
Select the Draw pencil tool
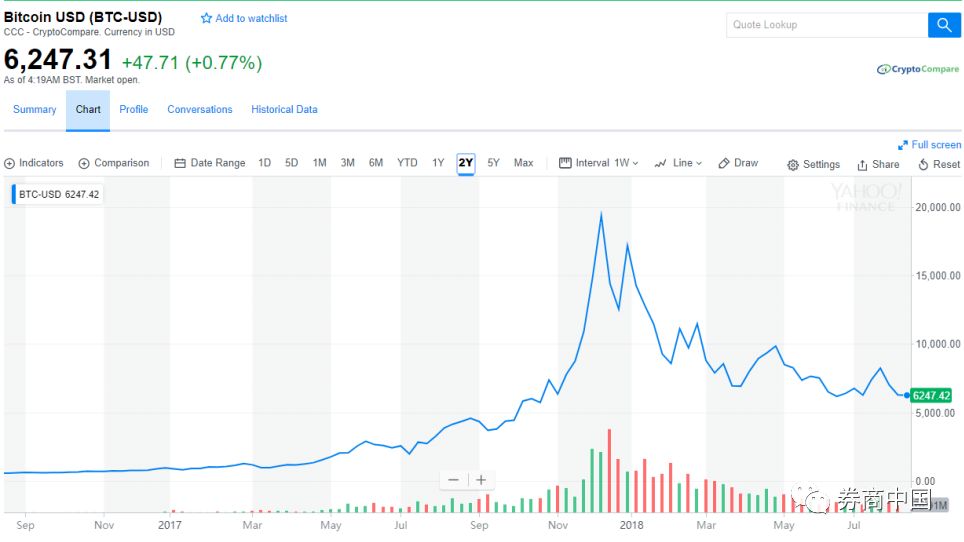pos(738,163)
